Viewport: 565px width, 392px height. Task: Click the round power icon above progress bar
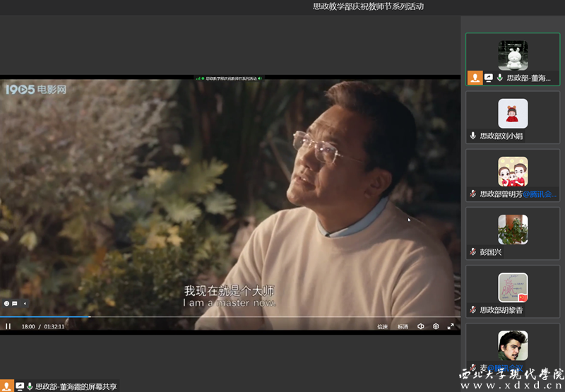click(x=6, y=304)
